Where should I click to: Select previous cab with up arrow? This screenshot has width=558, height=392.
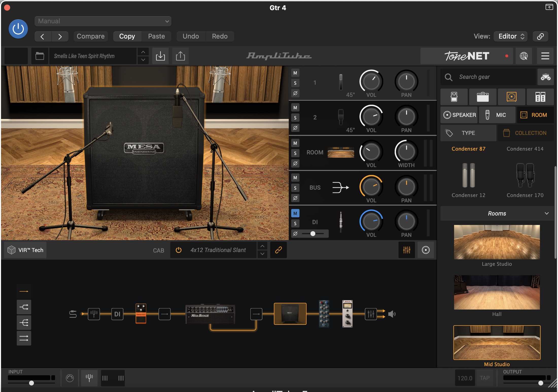click(263, 246)
